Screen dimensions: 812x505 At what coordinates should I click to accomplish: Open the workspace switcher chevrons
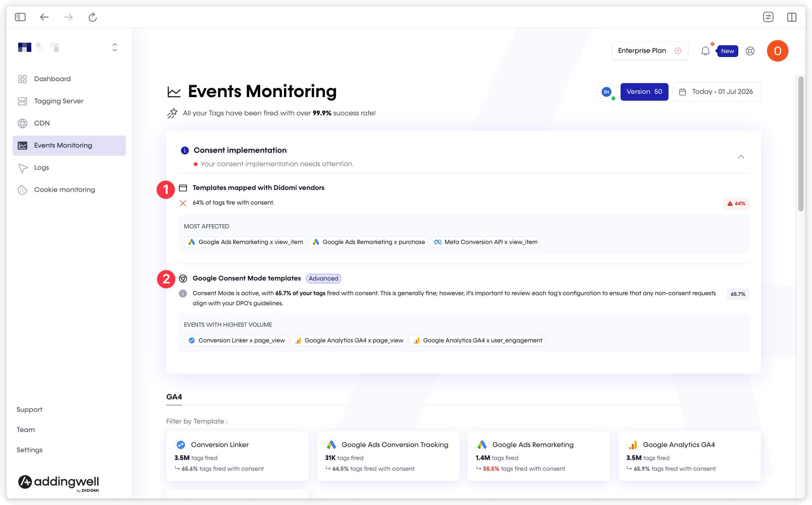[115, 47]
